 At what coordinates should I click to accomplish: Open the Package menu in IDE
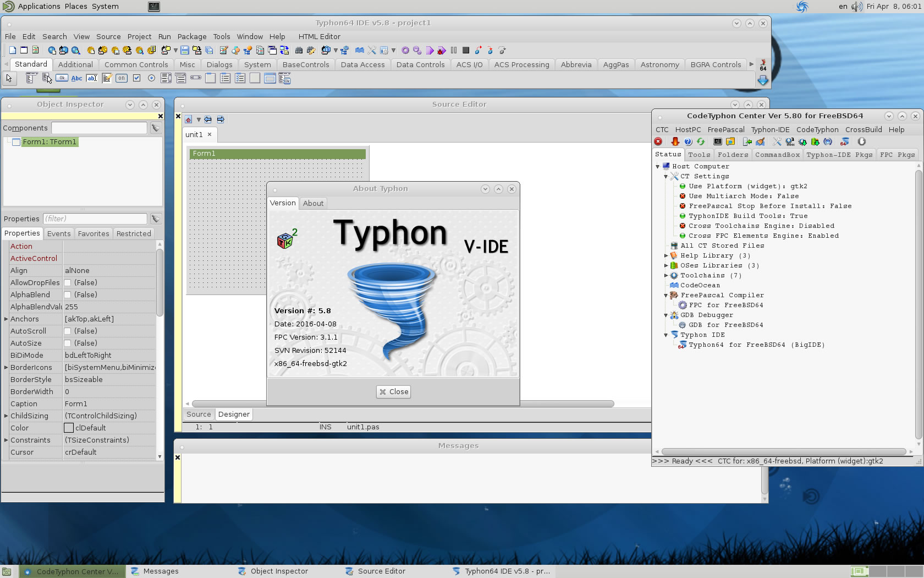(x=192, y=36)
